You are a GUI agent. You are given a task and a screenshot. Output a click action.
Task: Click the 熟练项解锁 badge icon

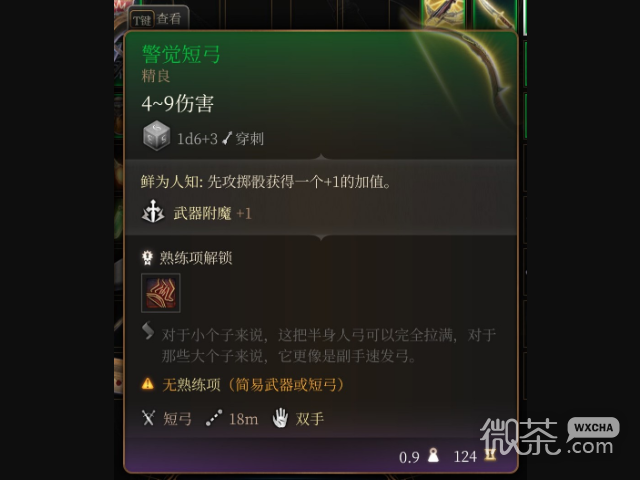pyautogui.click(x=147, y=258)
